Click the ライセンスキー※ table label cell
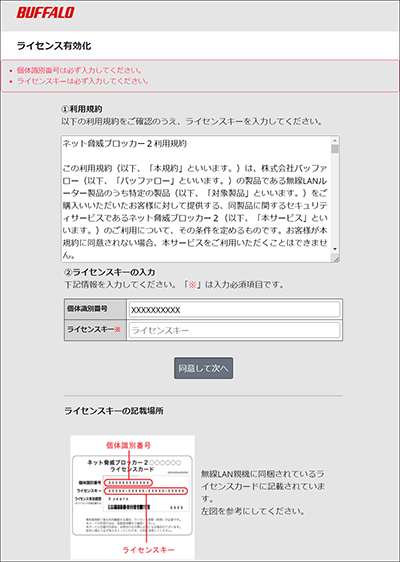 click(95, 330)
